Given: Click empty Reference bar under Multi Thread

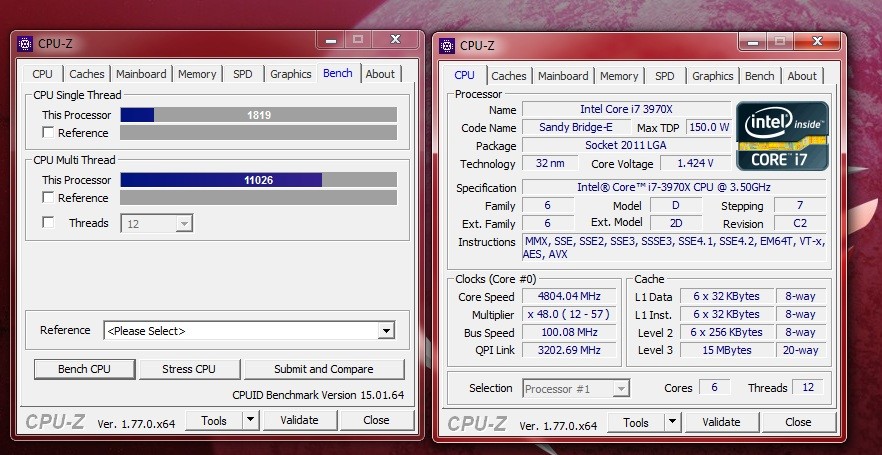Looking at the screenshot, I should pyautogui.click(x=259, y=197).
